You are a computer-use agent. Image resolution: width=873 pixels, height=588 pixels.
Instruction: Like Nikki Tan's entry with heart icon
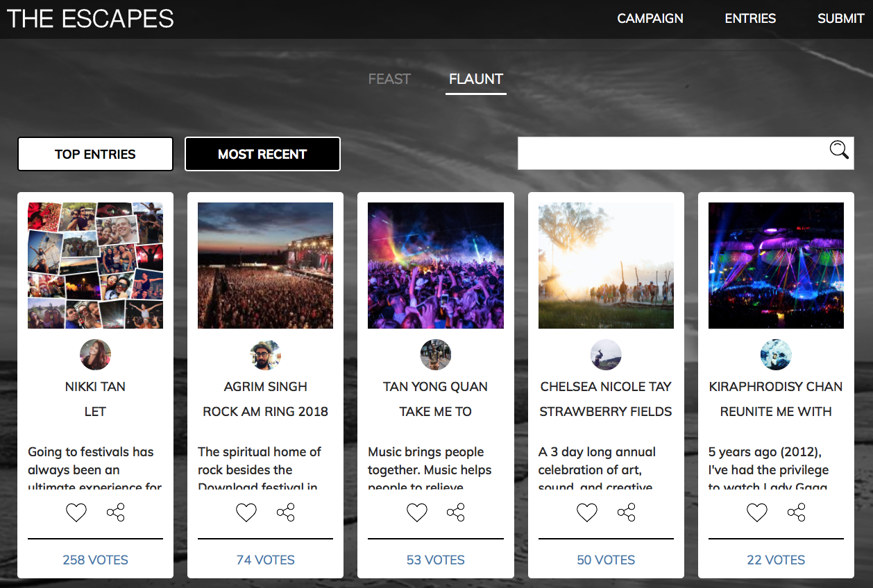tap(76, 512)
